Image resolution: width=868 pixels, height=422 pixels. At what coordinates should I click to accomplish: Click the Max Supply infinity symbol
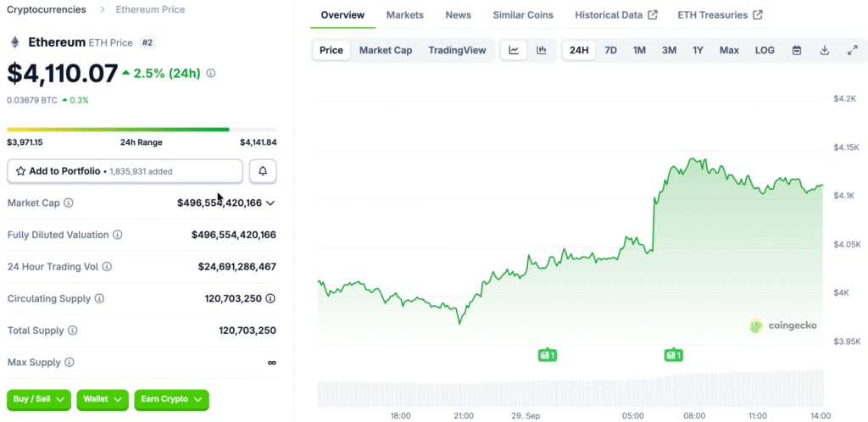point(272,363)
